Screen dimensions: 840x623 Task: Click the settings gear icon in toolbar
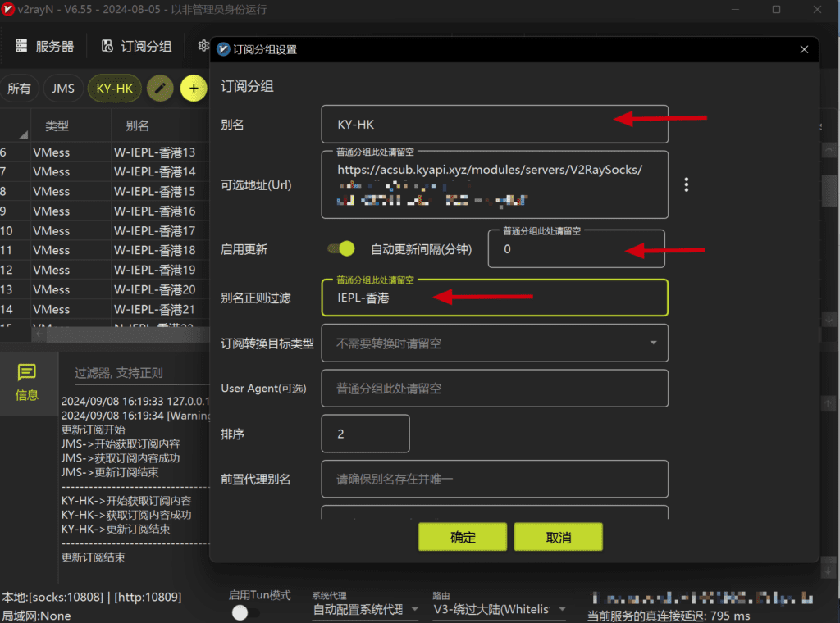point(203,46)
